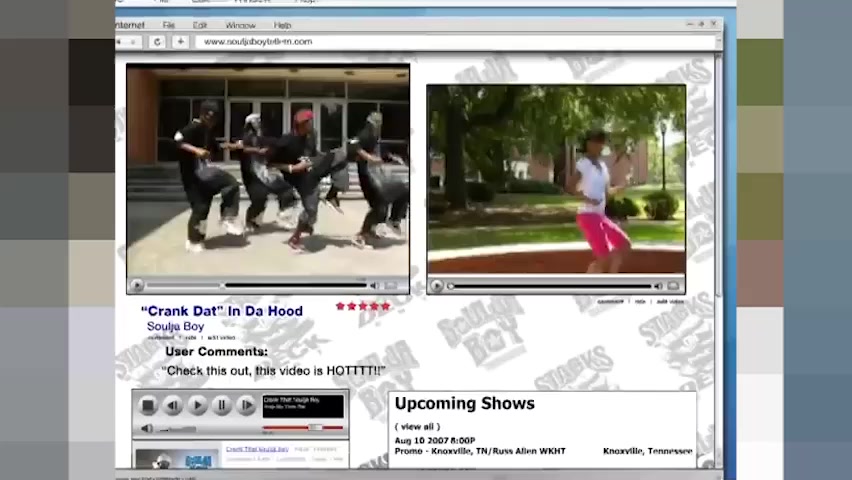
Task: Play the right dance video
Action: click(436, 285)
